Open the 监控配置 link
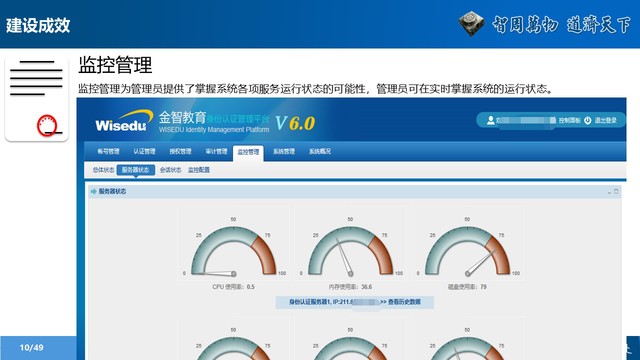 pyautogui.click(x=199, y=170)
